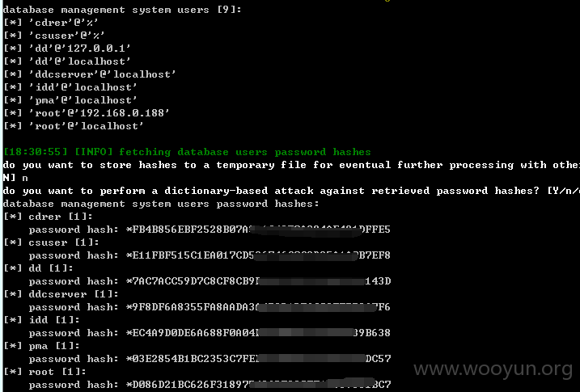
Task: Click the 'pma'@'localhost' user entry
Action: (x=70, y=100)
